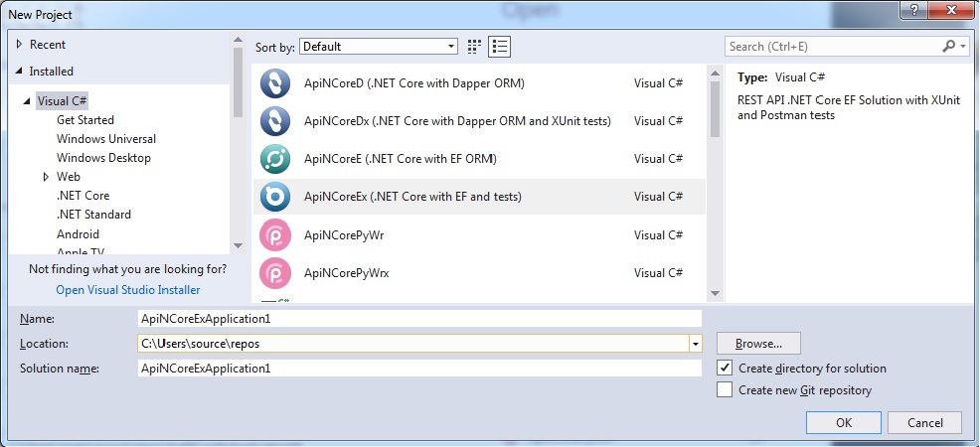The width and height of the screenshot is (980, 447).
Task: Click the search magnifier icon
Action: pos(949,47)
